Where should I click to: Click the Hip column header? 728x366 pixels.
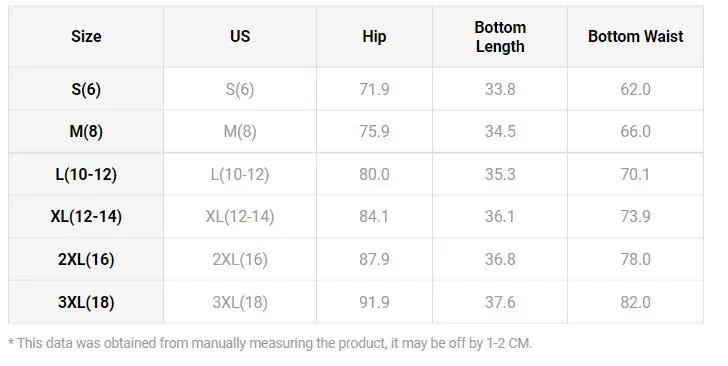tap(374, 37)
